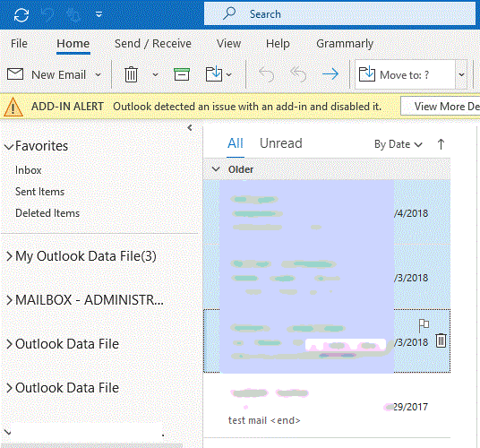Click the Reply arrow icon

(x=266, y=74)
